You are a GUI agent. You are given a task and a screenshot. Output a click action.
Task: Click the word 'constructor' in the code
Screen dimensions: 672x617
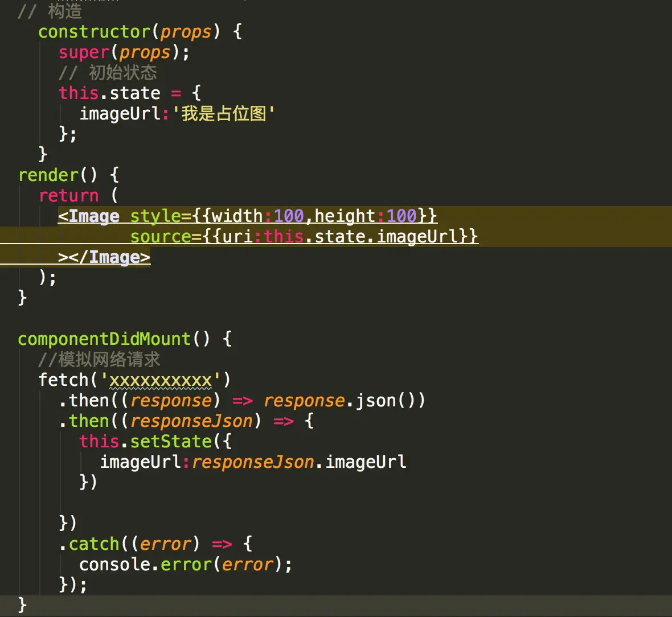(x=95, y=32)
